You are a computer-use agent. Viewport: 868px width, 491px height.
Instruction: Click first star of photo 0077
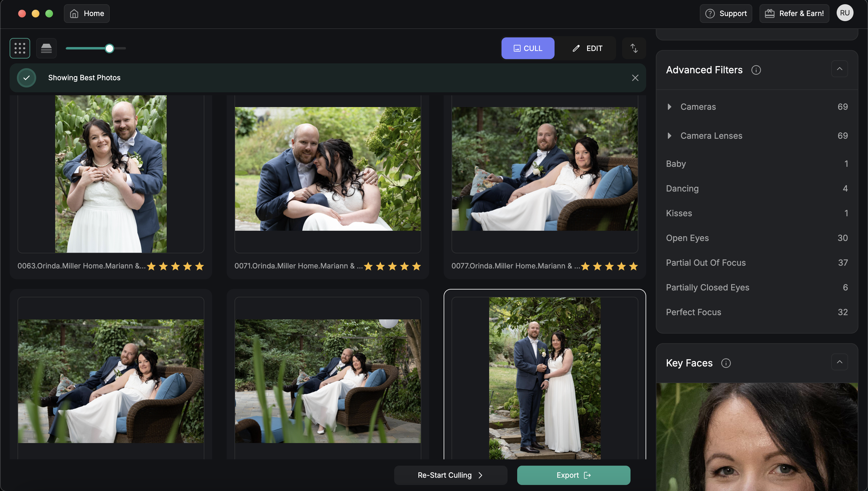point(585,266)
